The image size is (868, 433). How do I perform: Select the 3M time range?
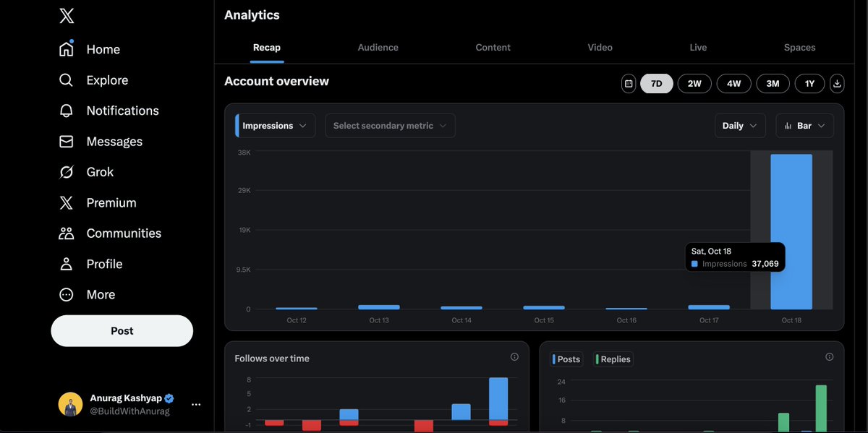coord(773,84)
